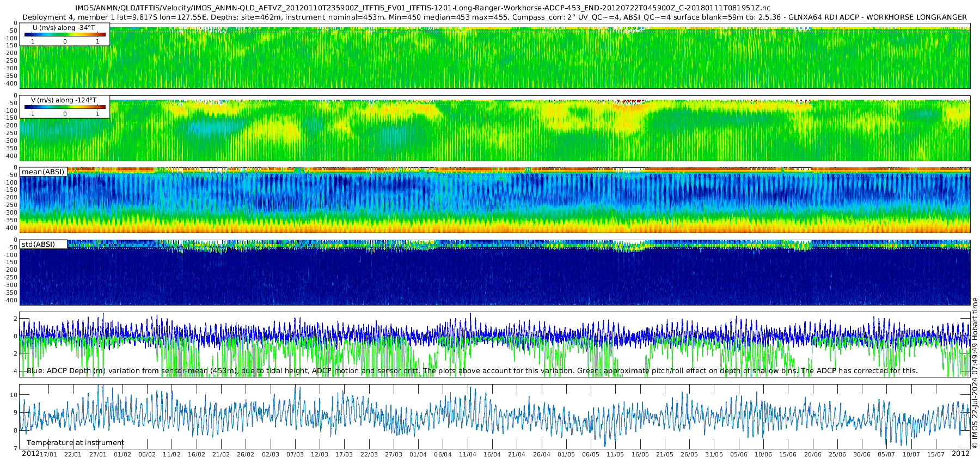This screenshot has width=980, height=463.
Task: Click the ADCP depth variation line plot
Action: 495,344
